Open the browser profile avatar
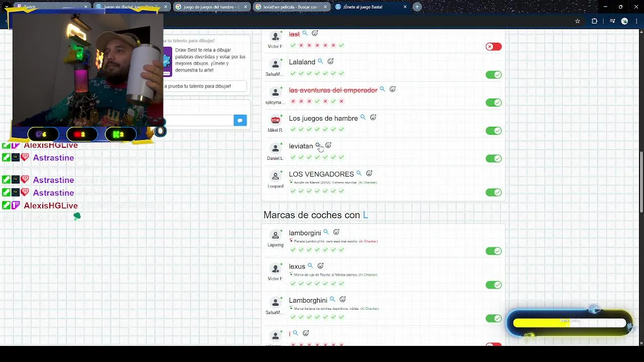 [x=624, y=21]
